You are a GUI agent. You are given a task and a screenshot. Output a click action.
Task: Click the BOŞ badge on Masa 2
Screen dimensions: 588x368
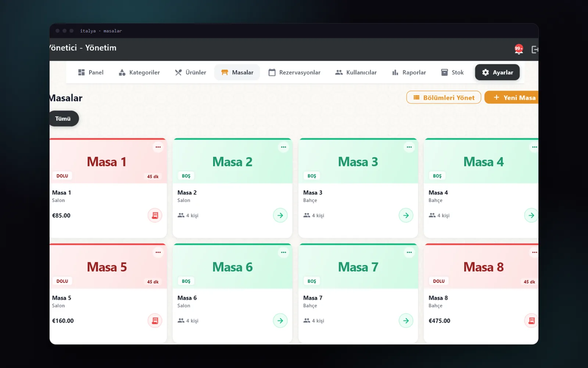click(x=186, y=176)
